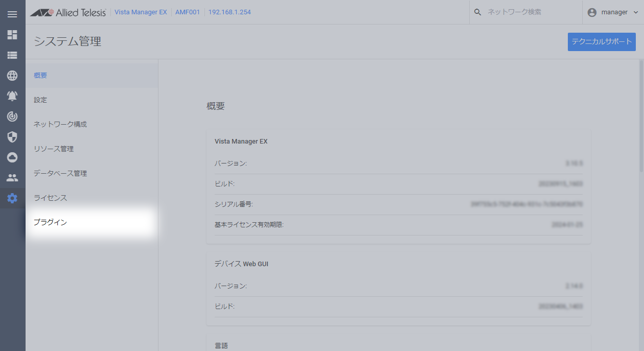Open the hamburger navigation menu
The image size is (644, 351).
12,14
